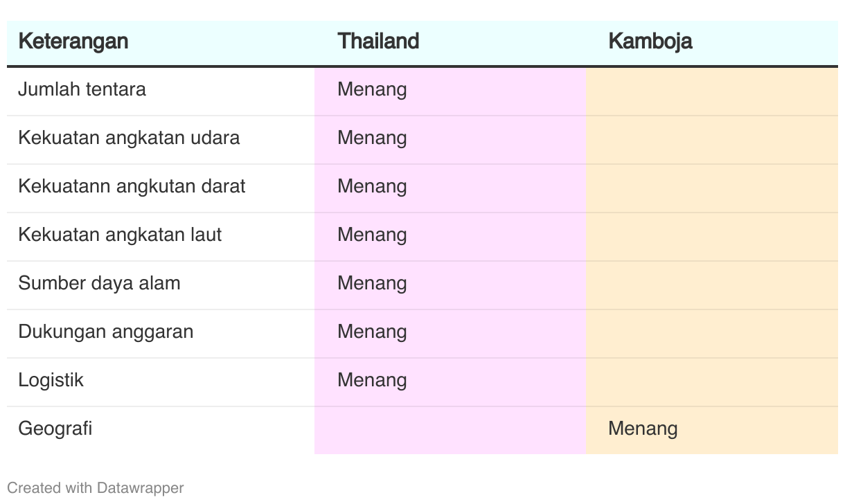Select the Jumlah tentara row label
The width and height of the screenshot is (845, 504).
coord(82,89)
